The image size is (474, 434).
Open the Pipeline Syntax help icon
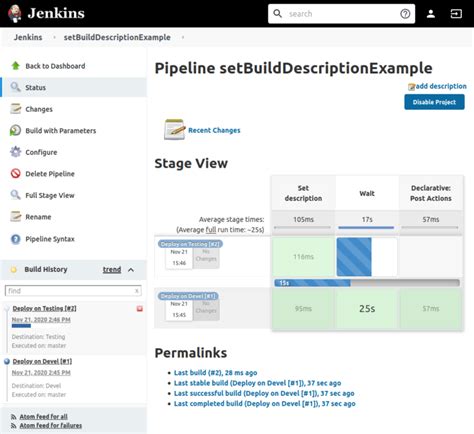[15, 239]
